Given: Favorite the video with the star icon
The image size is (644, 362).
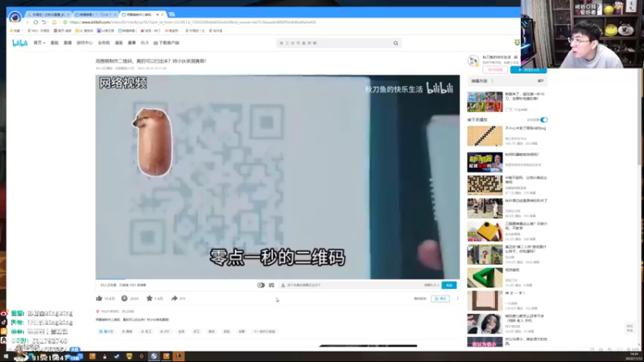Looking at the screenshot, I should [x=150, y=298].
